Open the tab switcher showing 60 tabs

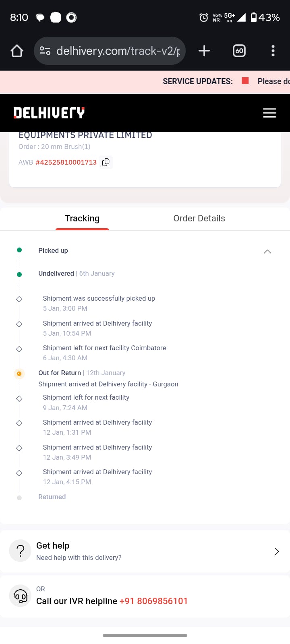[x=239, y=51]
